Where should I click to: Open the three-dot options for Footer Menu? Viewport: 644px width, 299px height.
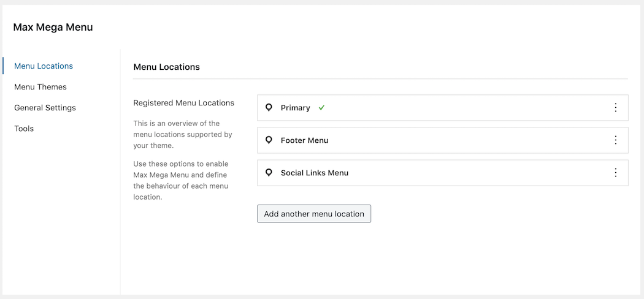[x=615, y=140]
